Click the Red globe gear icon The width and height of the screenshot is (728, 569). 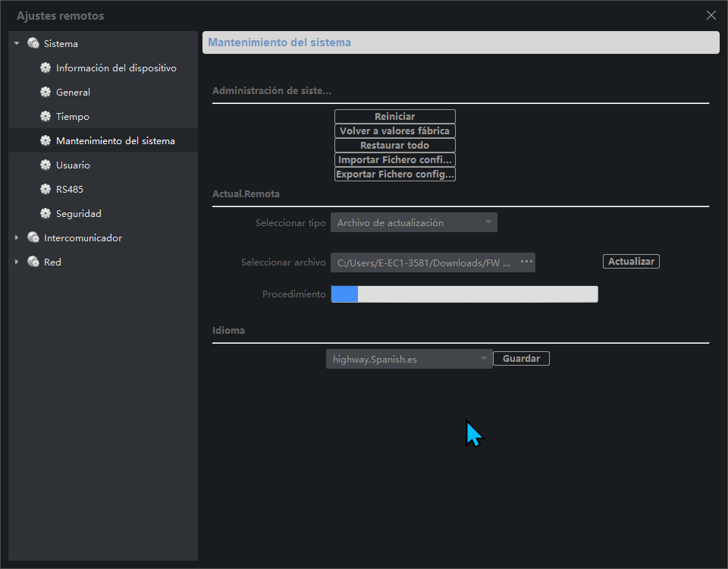click(x=33, y=262)
